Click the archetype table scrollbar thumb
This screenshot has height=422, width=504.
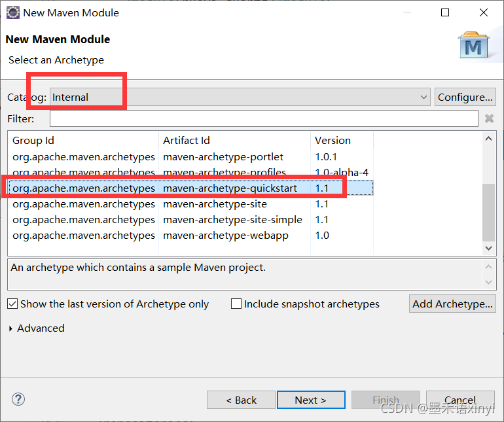click(x=488, y=212)
